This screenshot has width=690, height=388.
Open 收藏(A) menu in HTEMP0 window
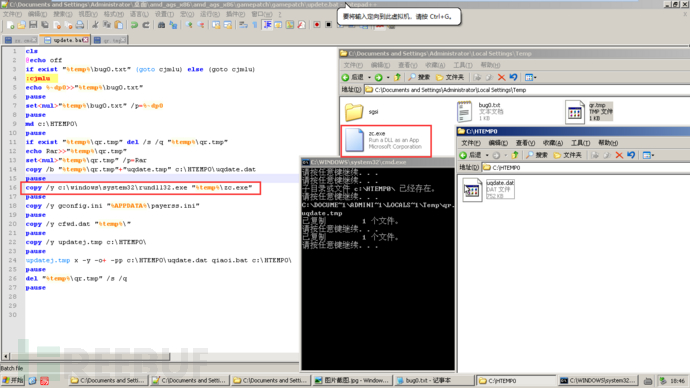[553, 143]
